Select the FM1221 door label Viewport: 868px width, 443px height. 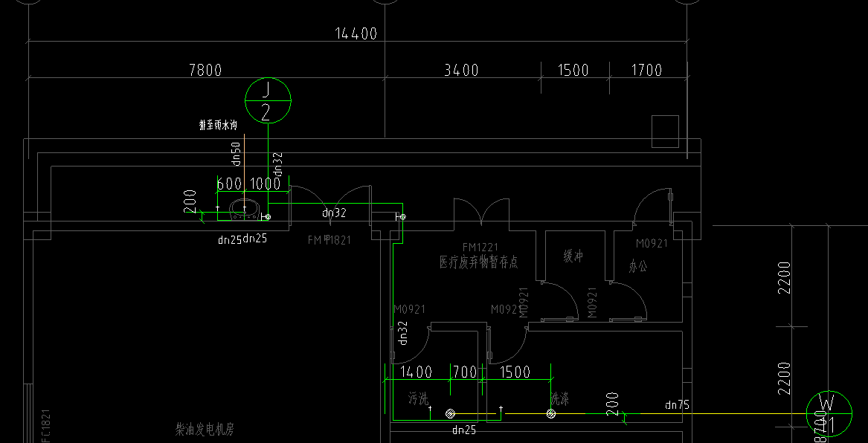pyautogui.click(x=480, y=247)
